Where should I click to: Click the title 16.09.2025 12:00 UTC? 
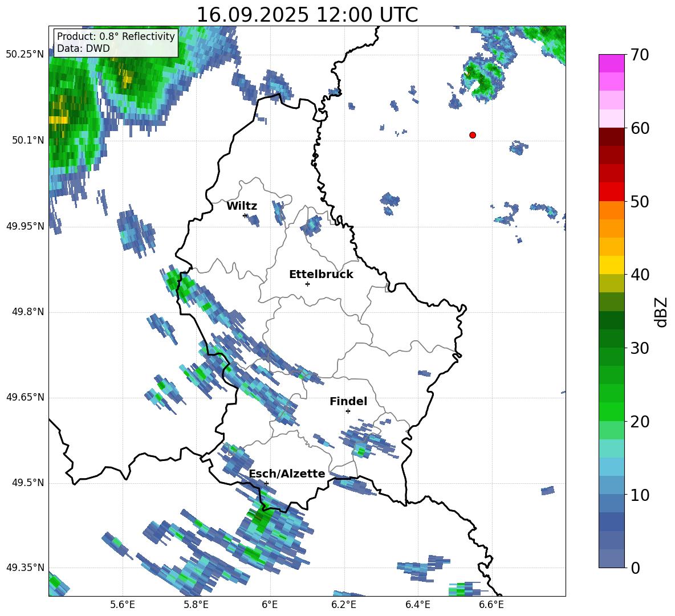pyautogui.click(x=307, y=15)
